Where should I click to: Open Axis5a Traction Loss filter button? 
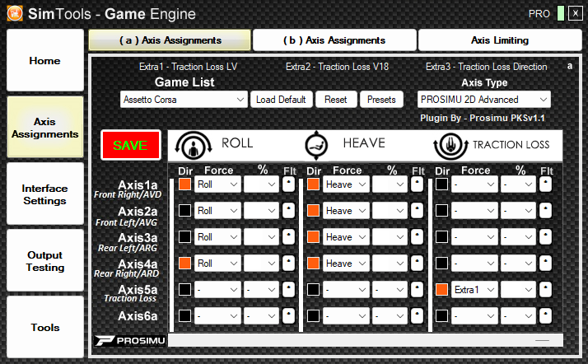coord(546,290)
